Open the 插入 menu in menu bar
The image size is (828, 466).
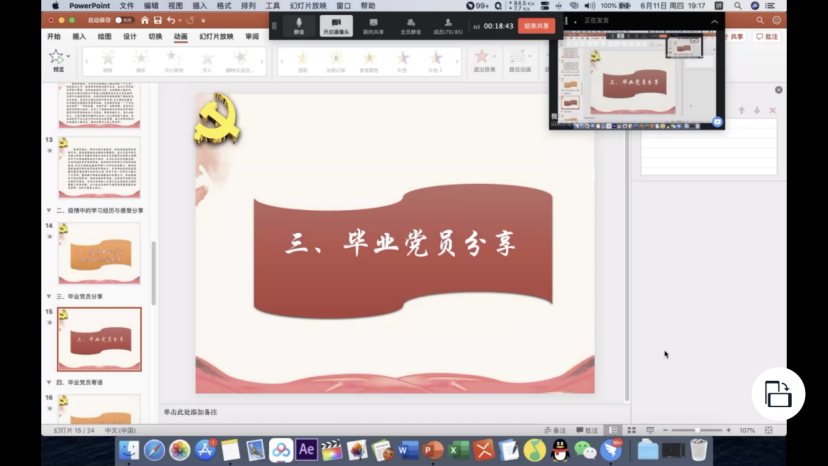(199, 5)
